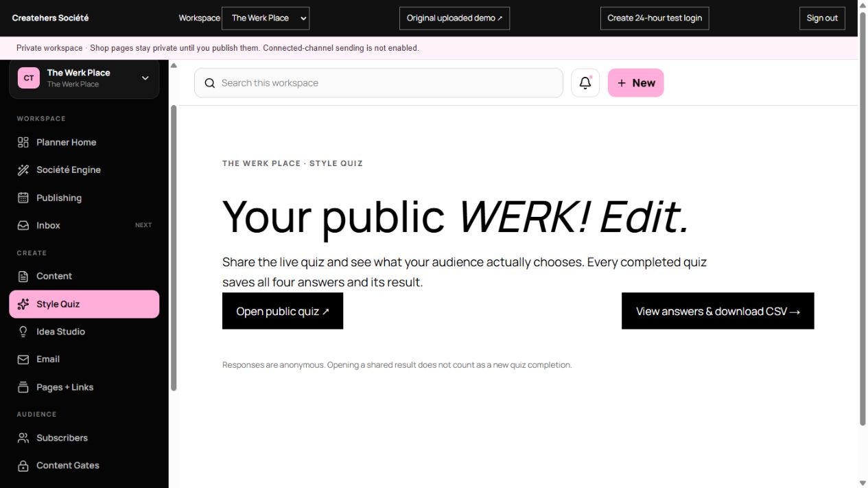
Task: View answers & download CSV
Action: click(x=718, y=311)
